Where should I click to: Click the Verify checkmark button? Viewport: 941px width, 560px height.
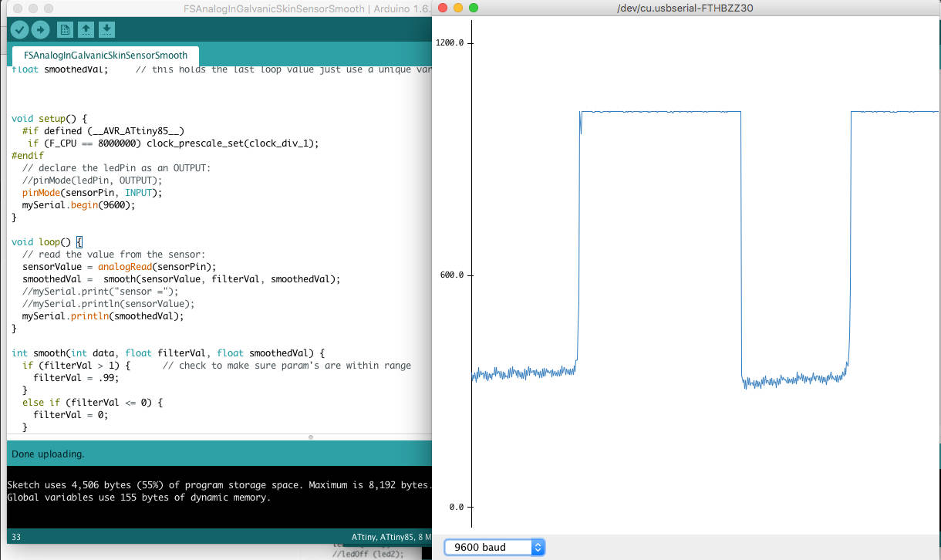[x=20, y=30]
